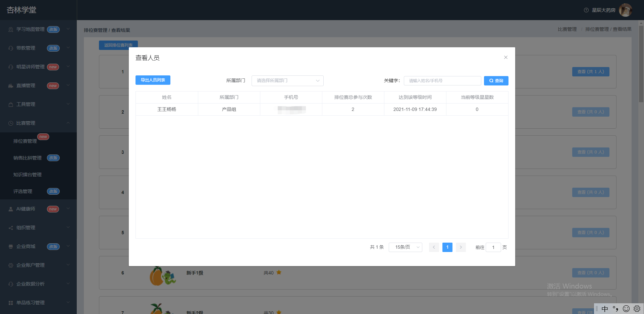Open the IME emoji icon in tray

pos(626,309)
